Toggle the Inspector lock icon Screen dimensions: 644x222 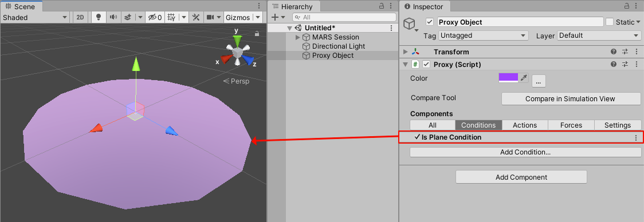click(x=626, y=6)
